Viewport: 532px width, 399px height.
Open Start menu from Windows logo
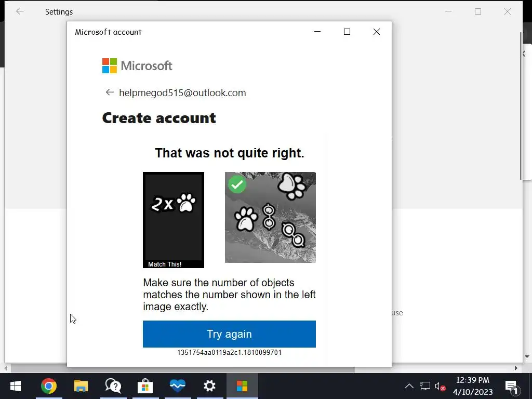click(x=16, y=386)
